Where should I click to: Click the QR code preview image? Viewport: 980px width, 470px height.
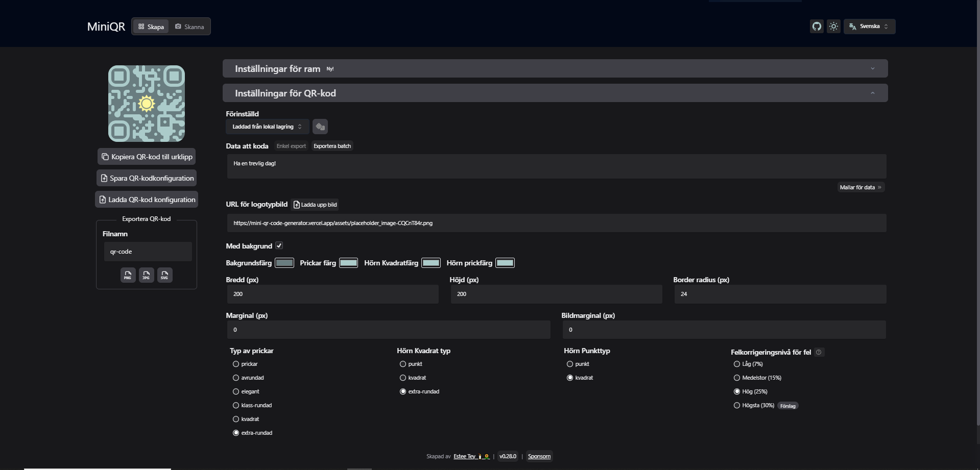point(147,104)
